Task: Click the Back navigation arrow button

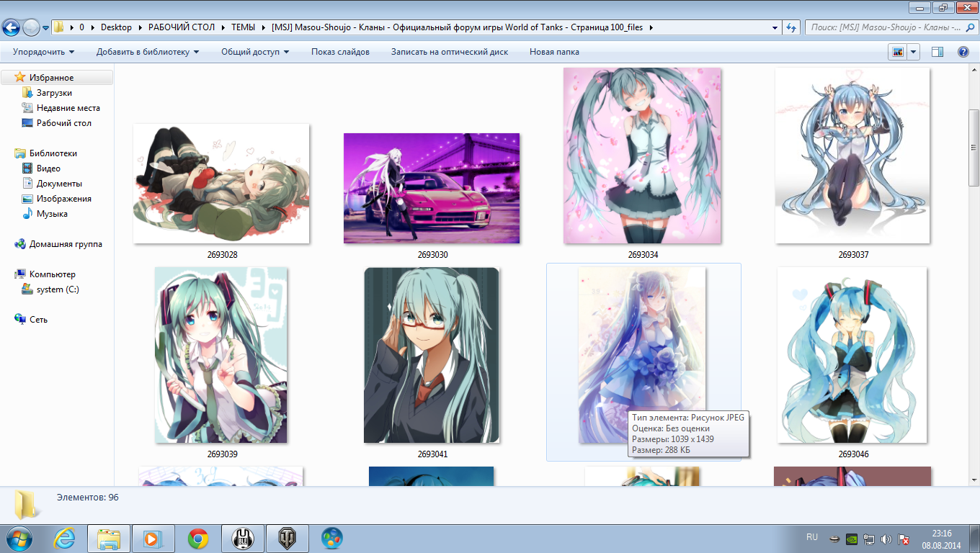Action: pos(11,27)
